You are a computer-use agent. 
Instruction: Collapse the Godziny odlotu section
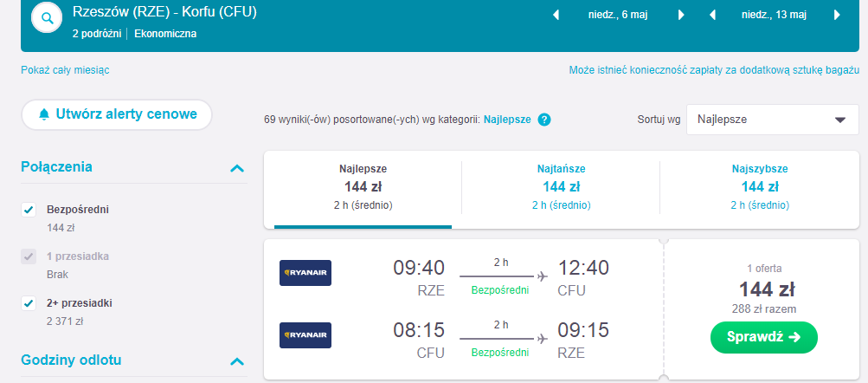coord(237,361)
